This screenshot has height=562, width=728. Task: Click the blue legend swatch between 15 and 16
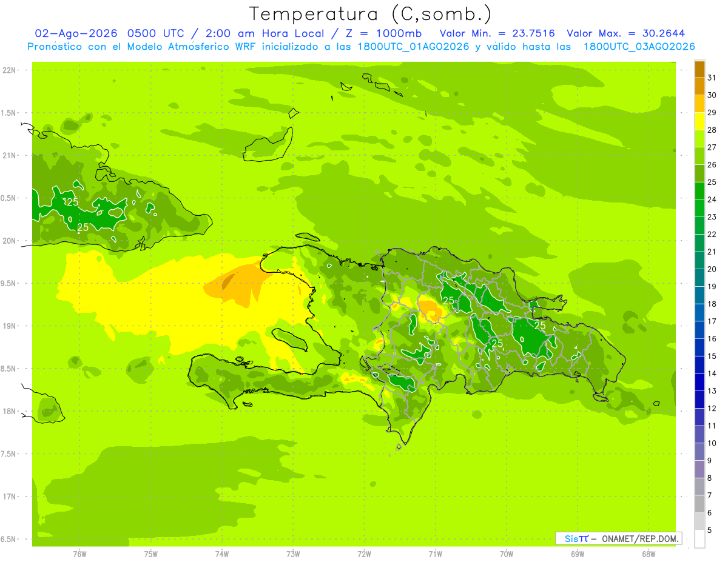click(x=699, y=347)
